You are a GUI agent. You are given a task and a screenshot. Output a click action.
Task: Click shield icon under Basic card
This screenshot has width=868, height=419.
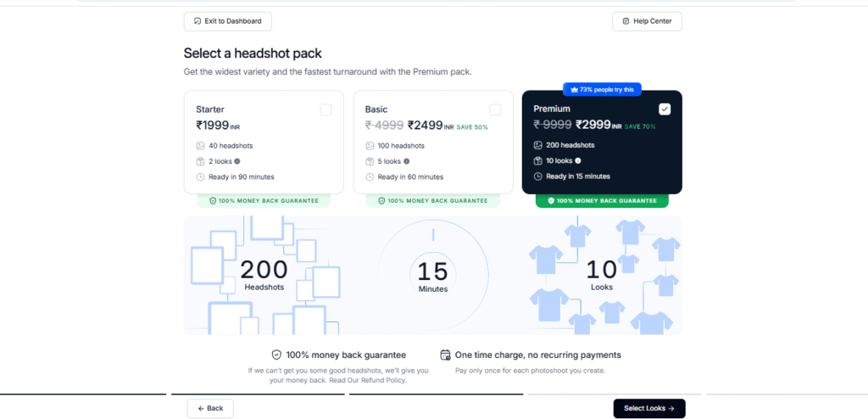coord(381,201)
